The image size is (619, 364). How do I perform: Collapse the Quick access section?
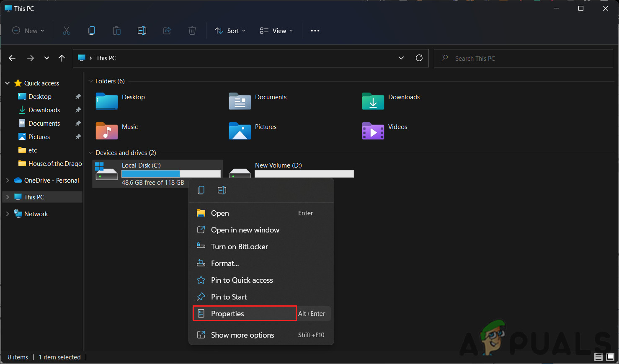pos(7,83)
